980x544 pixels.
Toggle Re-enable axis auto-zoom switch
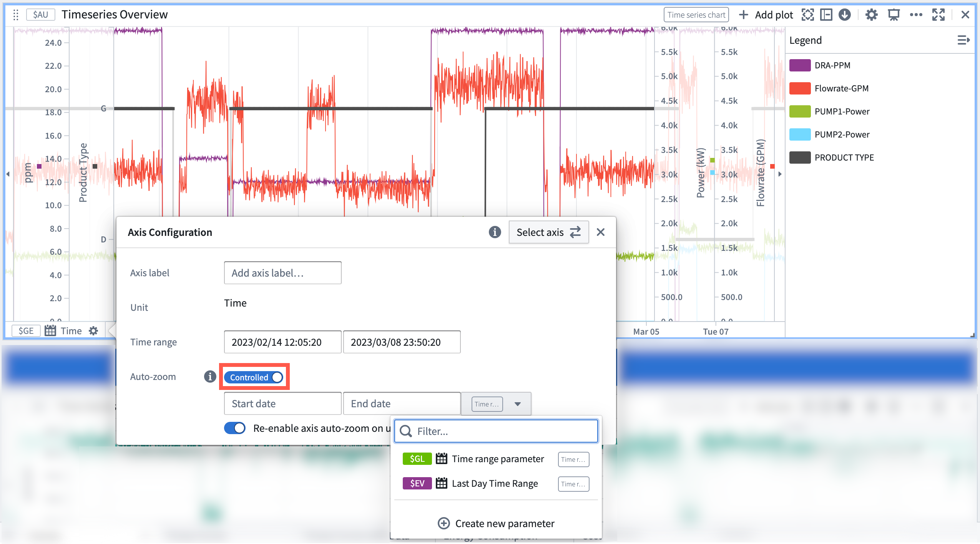click(x=235, y=428)
